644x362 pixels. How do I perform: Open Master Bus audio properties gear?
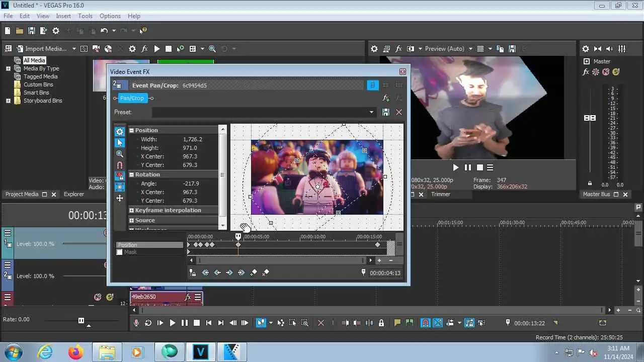pos(586,49)
